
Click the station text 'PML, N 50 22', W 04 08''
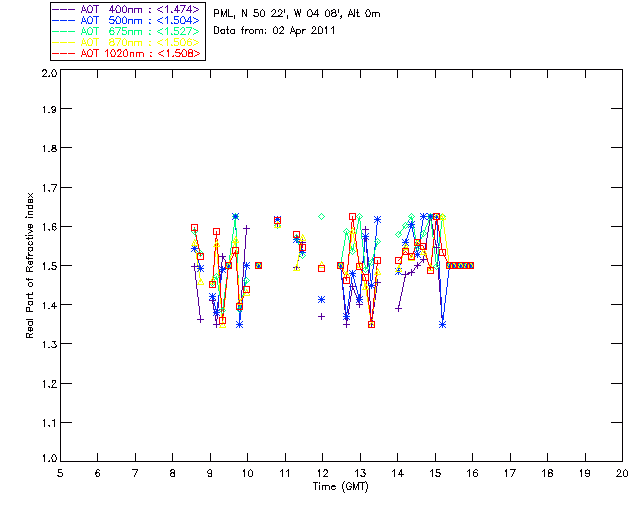(x=278, y=13)
